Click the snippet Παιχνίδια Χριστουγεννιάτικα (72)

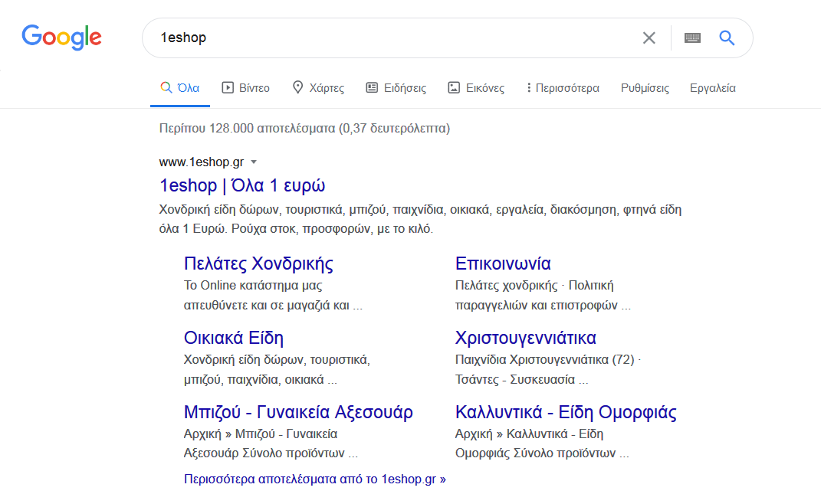544,359
